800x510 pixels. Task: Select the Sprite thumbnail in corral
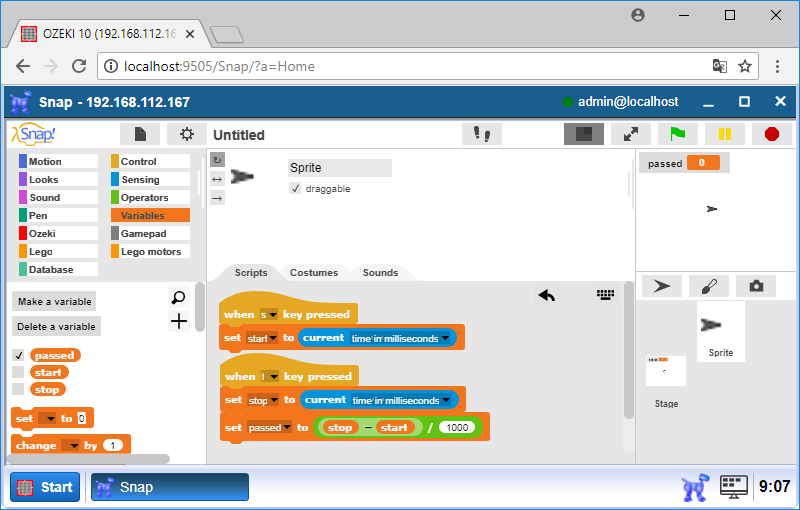click(720, 332)
